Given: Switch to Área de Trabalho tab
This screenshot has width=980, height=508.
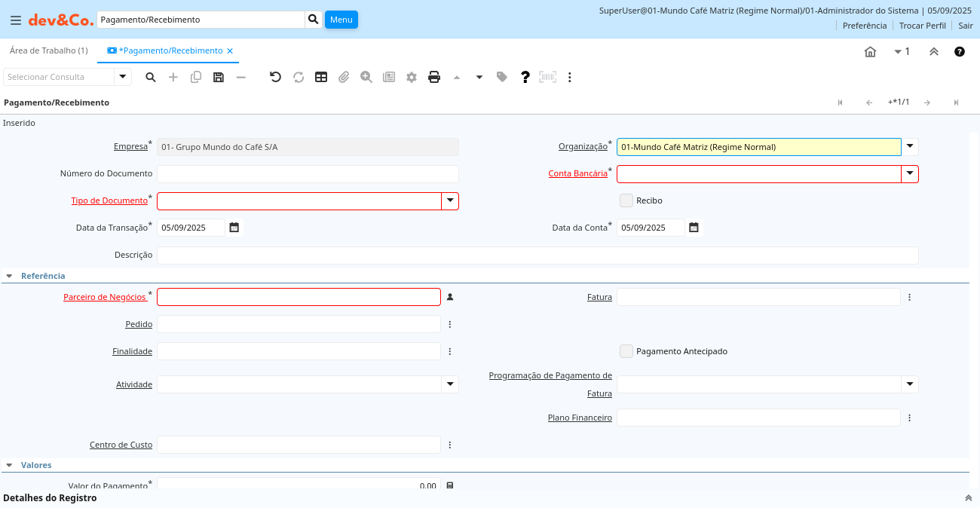Looking at the screenshot, I should pyautogui.click(x=48, y=50).
